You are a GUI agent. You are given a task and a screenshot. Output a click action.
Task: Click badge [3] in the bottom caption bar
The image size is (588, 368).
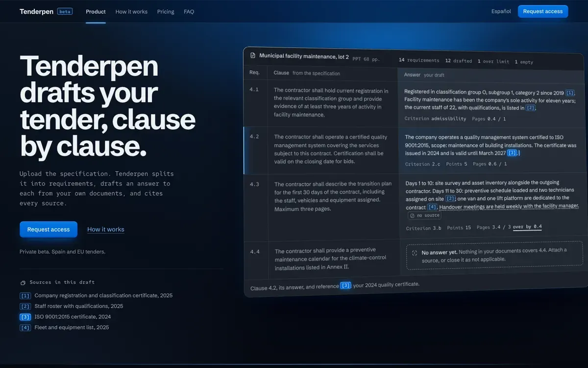(x=346, y=286)
